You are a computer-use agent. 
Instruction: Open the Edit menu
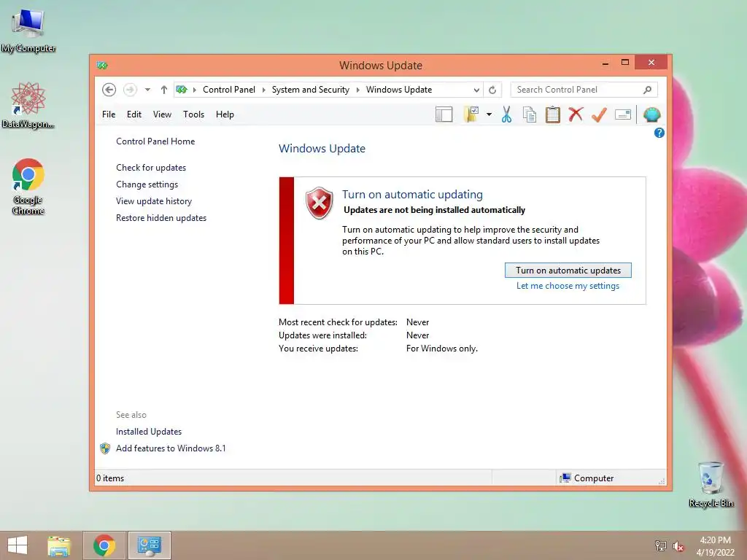(134, 114)
